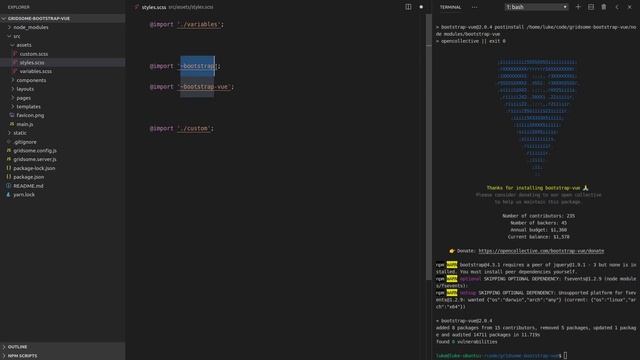Switch to the TERMINAL panel tab
Viewport: 640px width, 360px height.
[450, 7]
